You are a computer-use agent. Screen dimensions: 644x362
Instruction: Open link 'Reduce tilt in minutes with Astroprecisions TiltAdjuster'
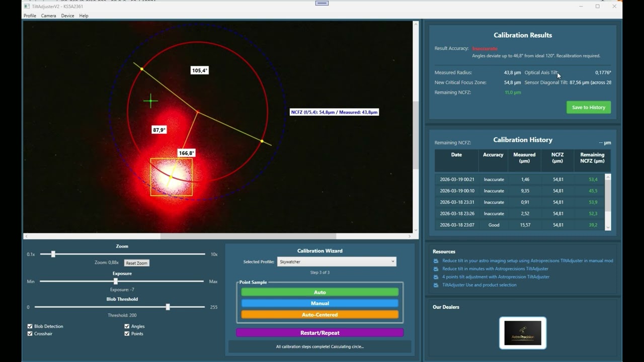[x=495, y=268]
